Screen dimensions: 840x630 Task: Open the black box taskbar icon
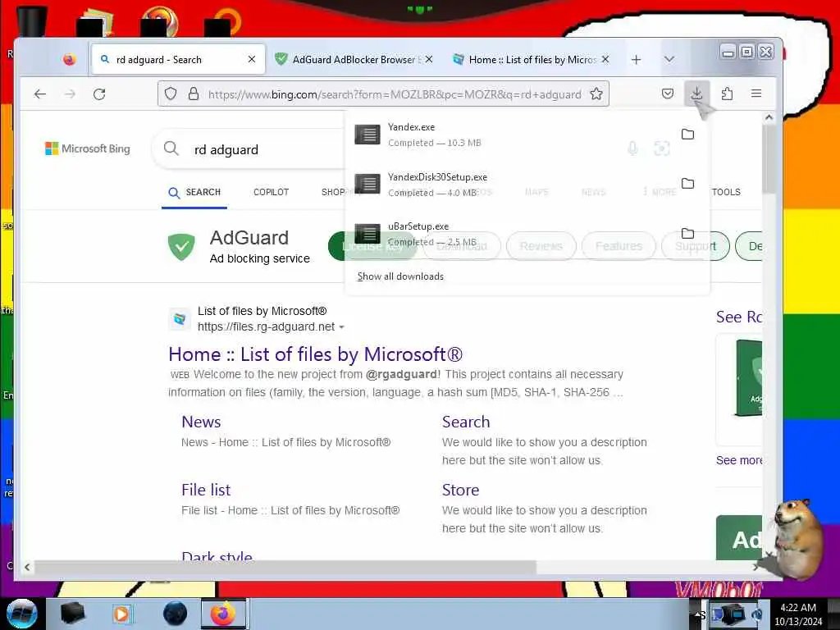coord(72,614)
